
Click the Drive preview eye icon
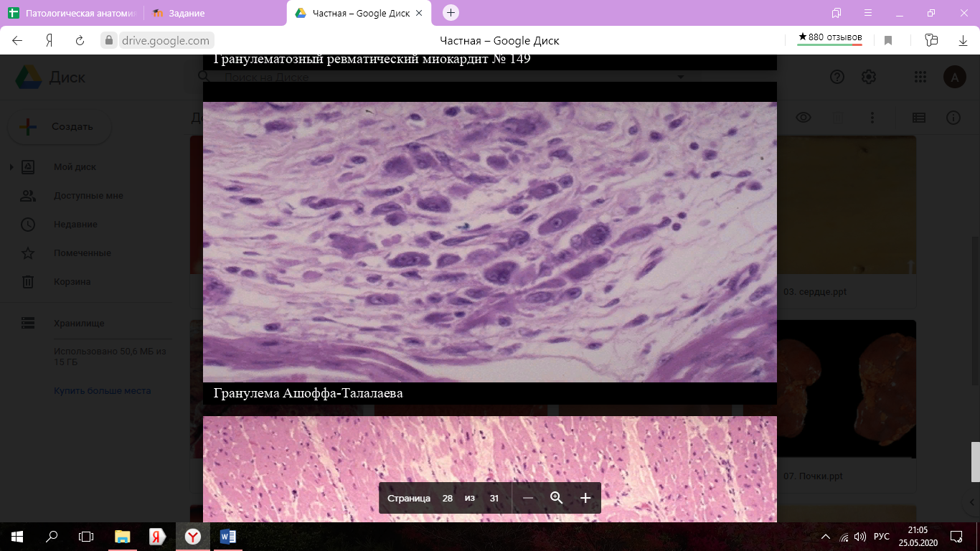point(804,118)
